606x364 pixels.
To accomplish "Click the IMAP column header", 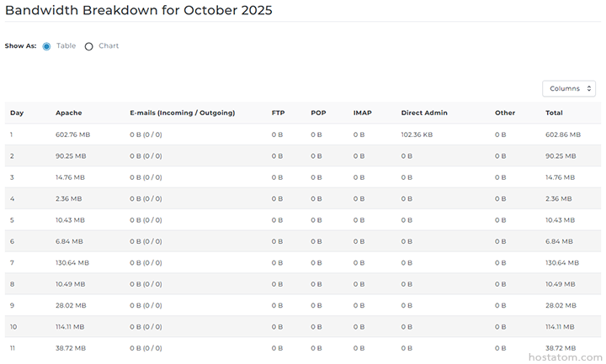I will point(362,113).
